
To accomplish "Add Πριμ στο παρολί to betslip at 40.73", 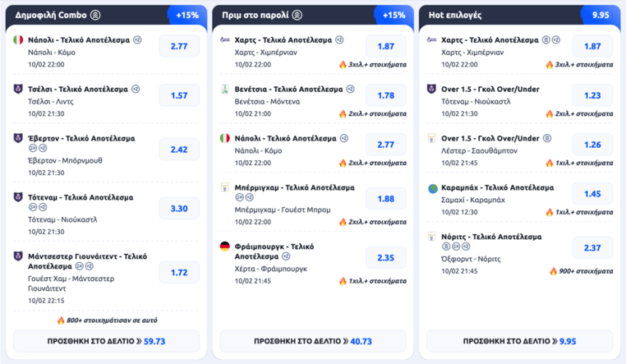I will click(x=313, y=341).
